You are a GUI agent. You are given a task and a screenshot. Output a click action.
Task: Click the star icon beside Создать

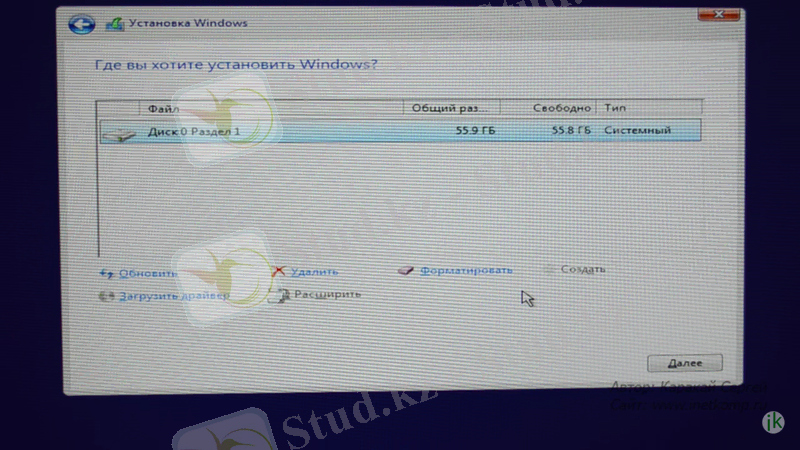pos(549,269)
